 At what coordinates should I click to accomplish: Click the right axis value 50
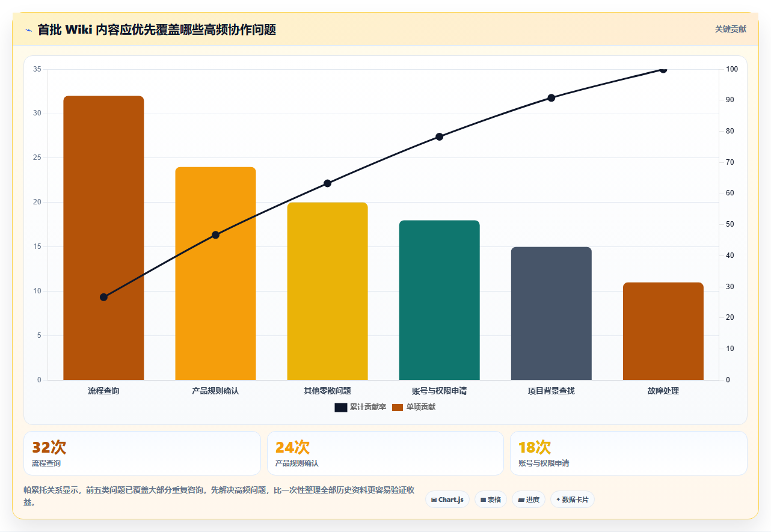(730, 224)
